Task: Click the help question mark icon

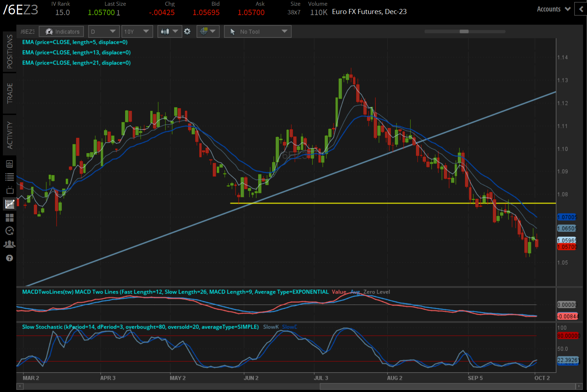Action: coord(9,258)
